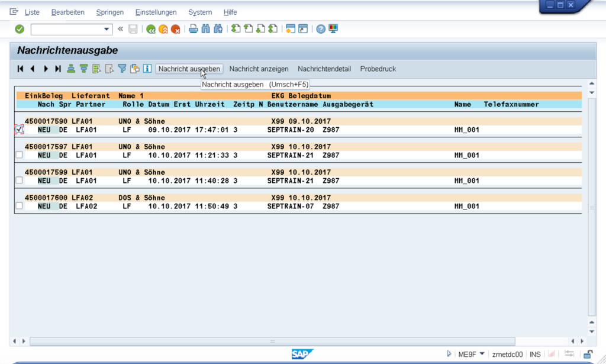Click inside the transaction command field
606x364 pixels.
(x=67, y=30)
